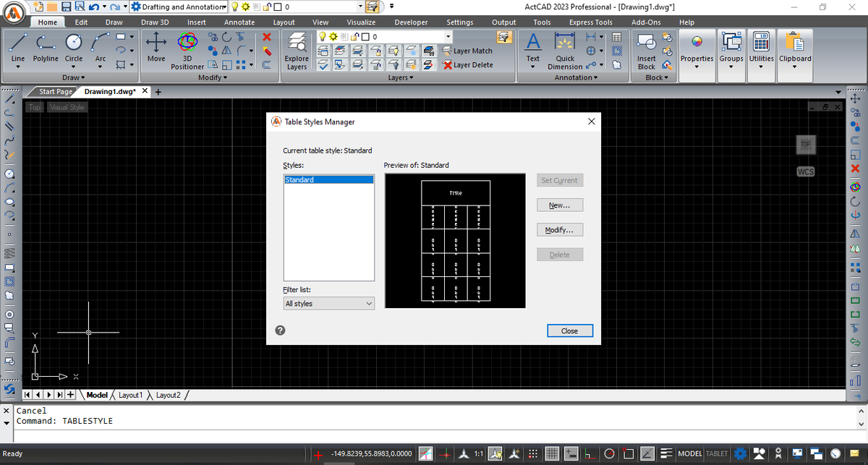Open the 3D Positioner tool
This screenshot has width=868, height=465.
pyautogui.click(x=187, y=51)
